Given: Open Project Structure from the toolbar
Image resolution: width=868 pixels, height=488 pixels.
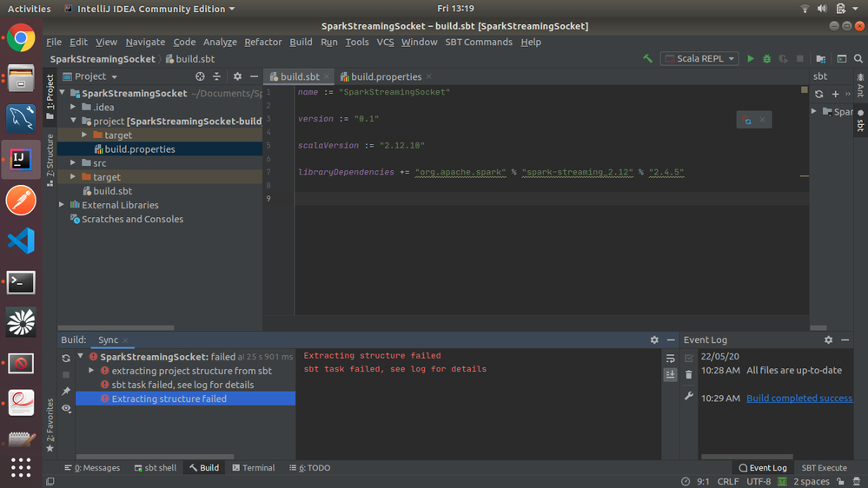Looking at the screenshot, I should (x=821, y=59).
